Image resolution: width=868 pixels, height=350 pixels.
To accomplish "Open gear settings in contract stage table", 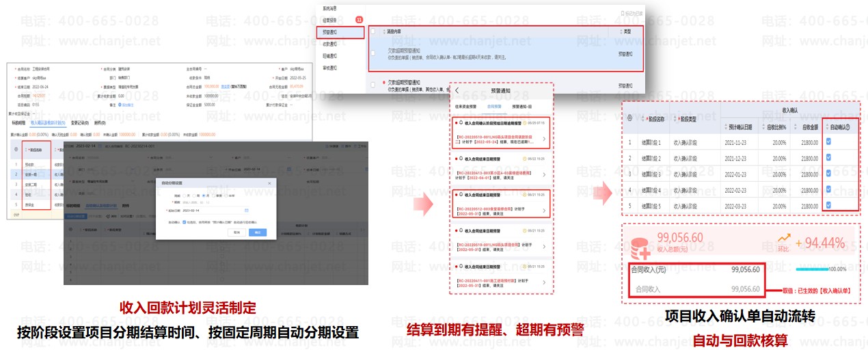I will tap(16, 148).
